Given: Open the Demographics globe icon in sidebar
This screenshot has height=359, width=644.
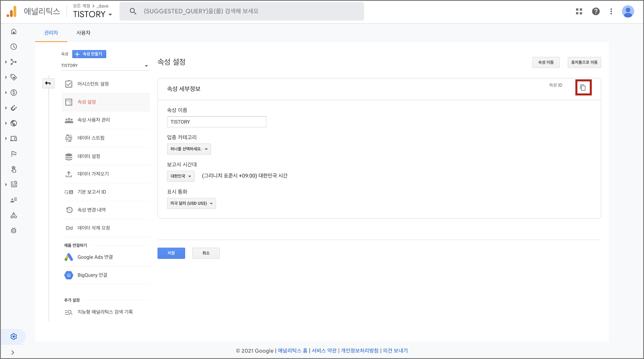Looking at the screenshot, I should (14, 123).
